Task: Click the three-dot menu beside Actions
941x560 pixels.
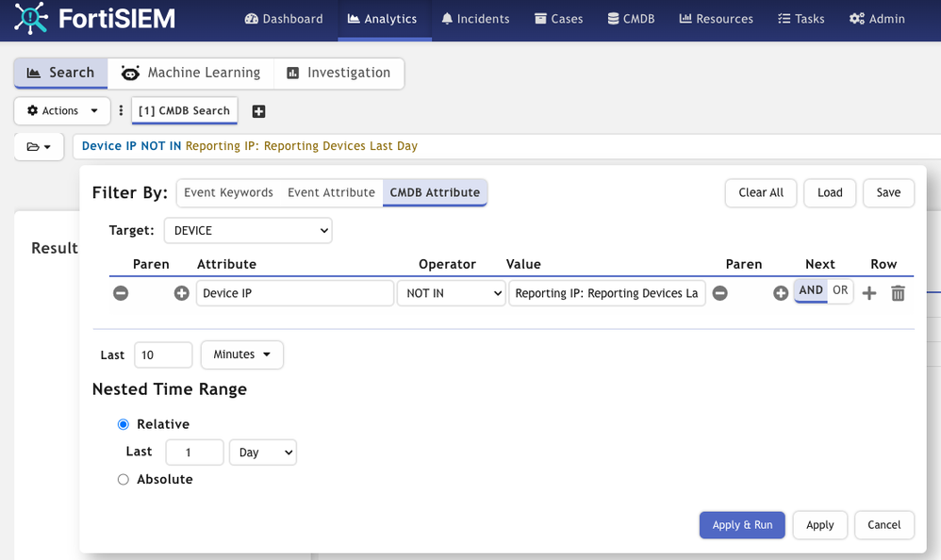Action: click(x=121, y=111)
